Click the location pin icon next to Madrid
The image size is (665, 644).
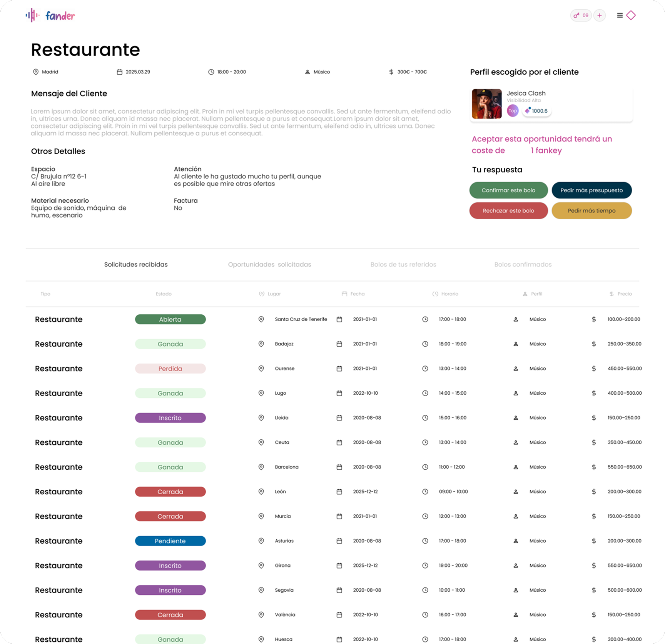click(x=35, y=72)
